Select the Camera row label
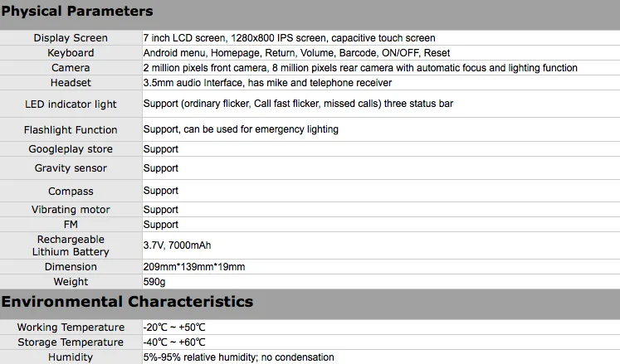This screenshot has height=364, width=620. pyautogui.click(x=71, y=68)
